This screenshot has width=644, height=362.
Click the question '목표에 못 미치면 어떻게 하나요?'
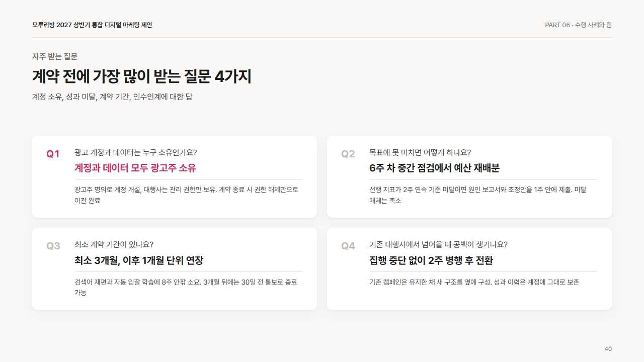point(420,152)
